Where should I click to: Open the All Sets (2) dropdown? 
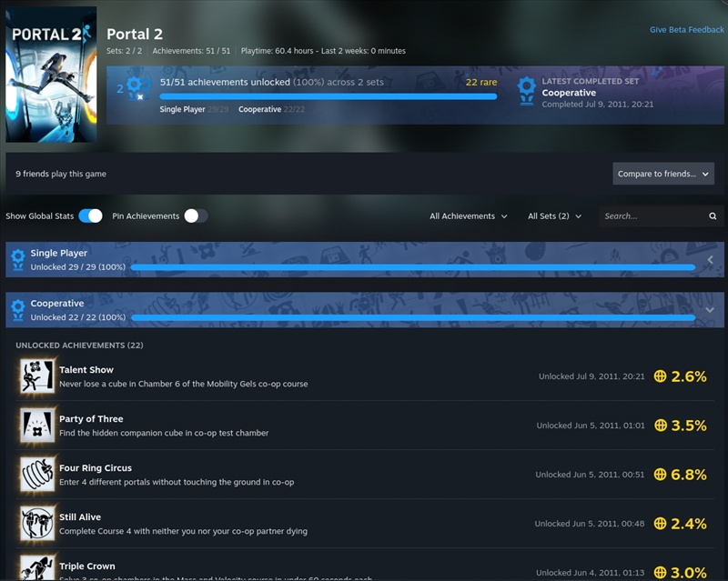554,216
